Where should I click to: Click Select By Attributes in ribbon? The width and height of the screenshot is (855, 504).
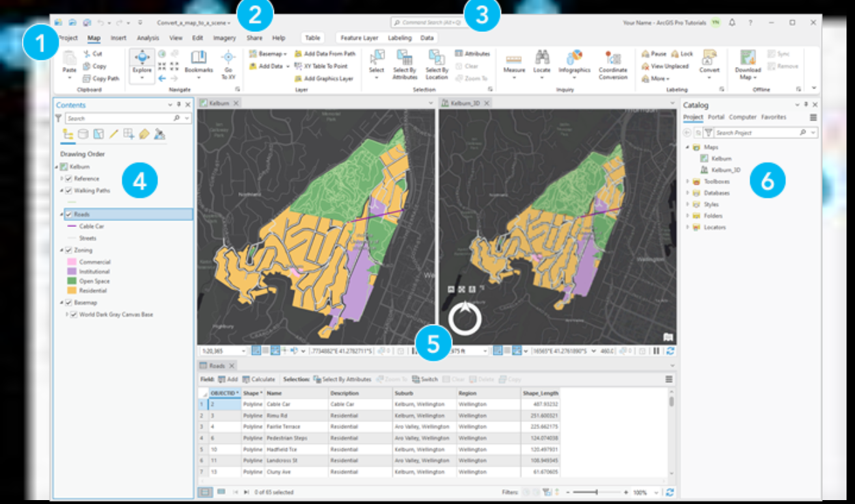coord(404,61)
